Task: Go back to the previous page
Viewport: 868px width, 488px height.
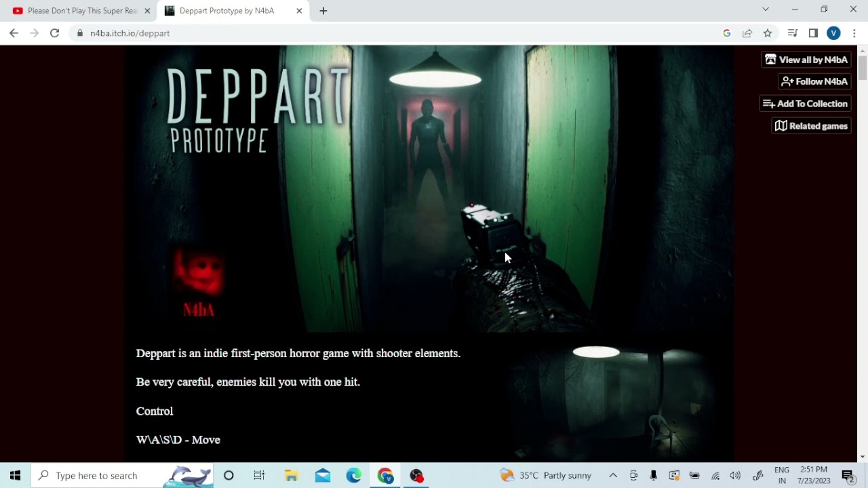Action: point(14,33)
